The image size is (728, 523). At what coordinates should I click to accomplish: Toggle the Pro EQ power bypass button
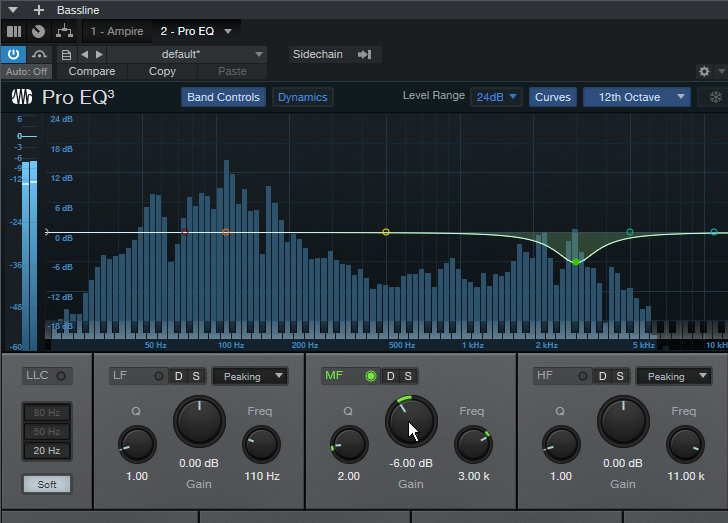coord(14,54)
